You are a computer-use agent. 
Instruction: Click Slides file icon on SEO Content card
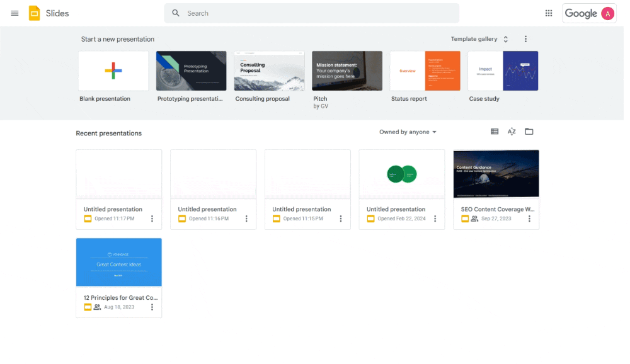pos(465,219)
